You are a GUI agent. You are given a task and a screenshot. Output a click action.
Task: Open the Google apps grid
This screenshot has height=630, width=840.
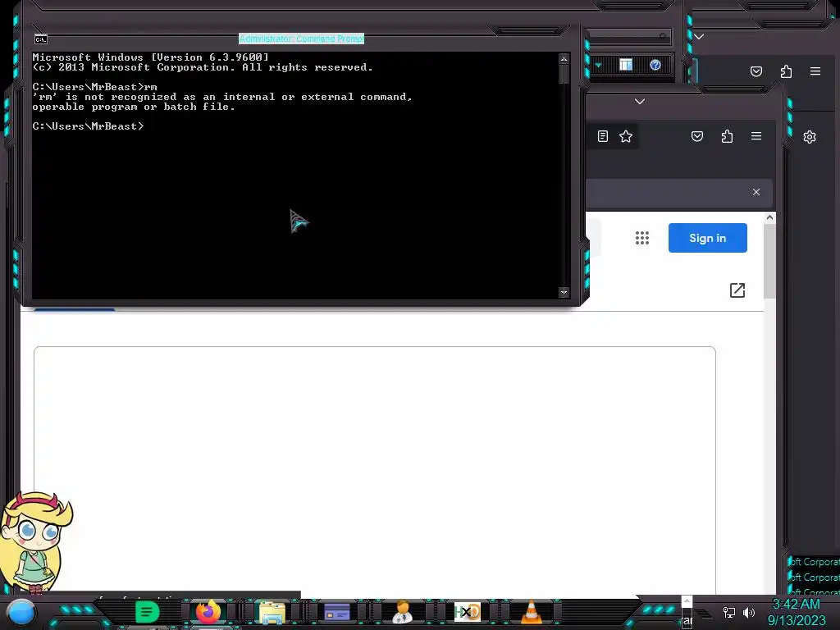pos(641,238)
